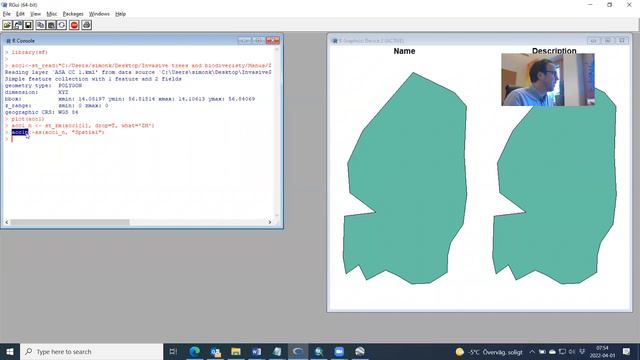Click the 'Description' plot heading
Screen dimensions: 640x360
coord(554,51)
